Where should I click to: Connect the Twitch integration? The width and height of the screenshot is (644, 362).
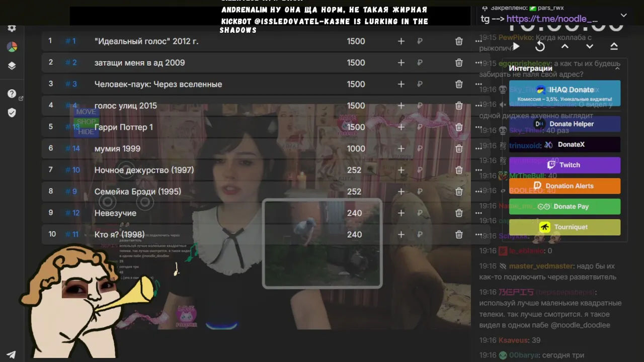tap(565, 165)
